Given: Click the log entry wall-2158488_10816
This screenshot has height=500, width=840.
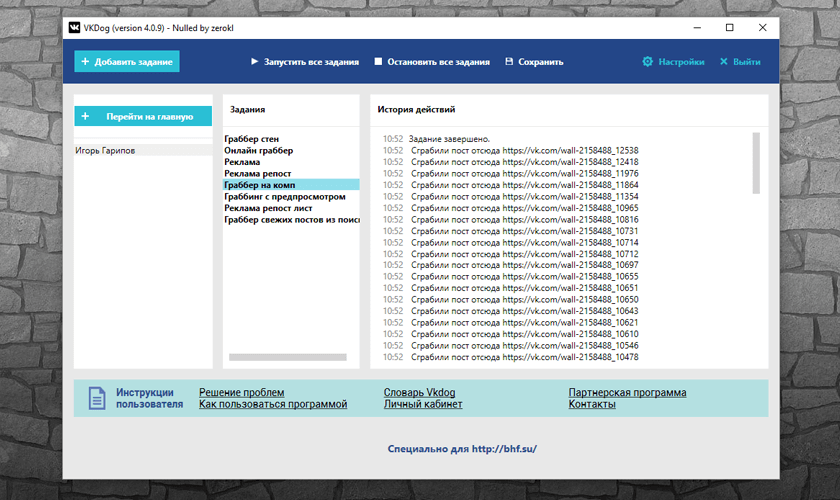Looking at the screenshot, I should coord(511,220).
